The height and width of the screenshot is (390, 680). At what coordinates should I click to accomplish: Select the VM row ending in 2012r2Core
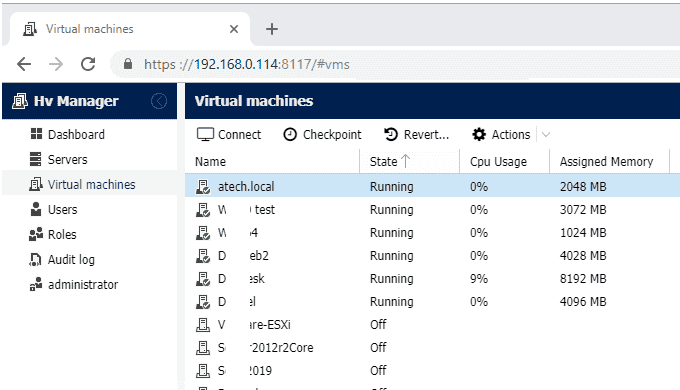tap(432, 347)
